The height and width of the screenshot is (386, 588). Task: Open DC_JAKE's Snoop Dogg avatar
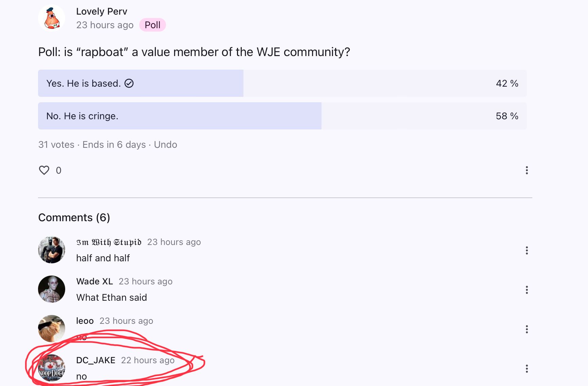[52, 368]
